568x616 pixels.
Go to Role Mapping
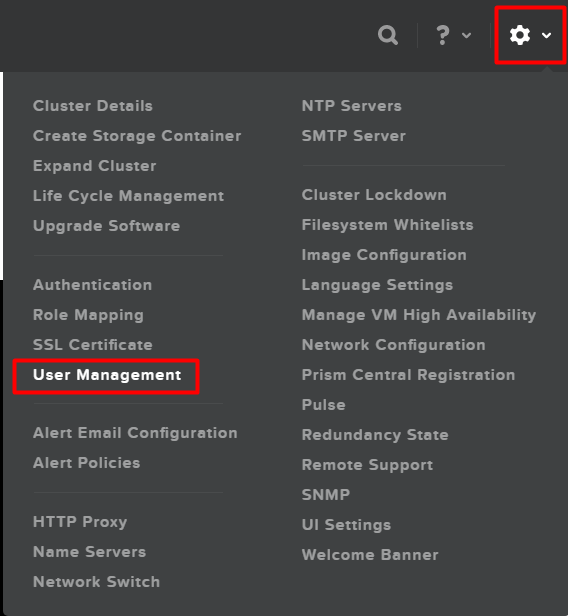[x=88, y=315]
